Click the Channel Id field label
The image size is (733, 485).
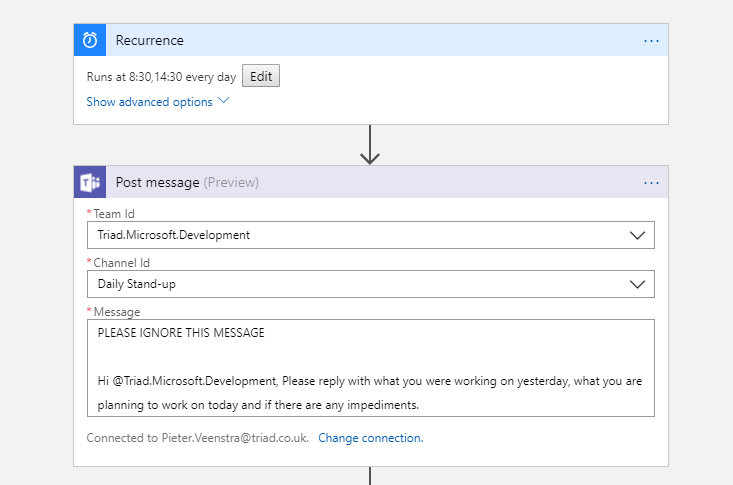(x=122, y=263)
